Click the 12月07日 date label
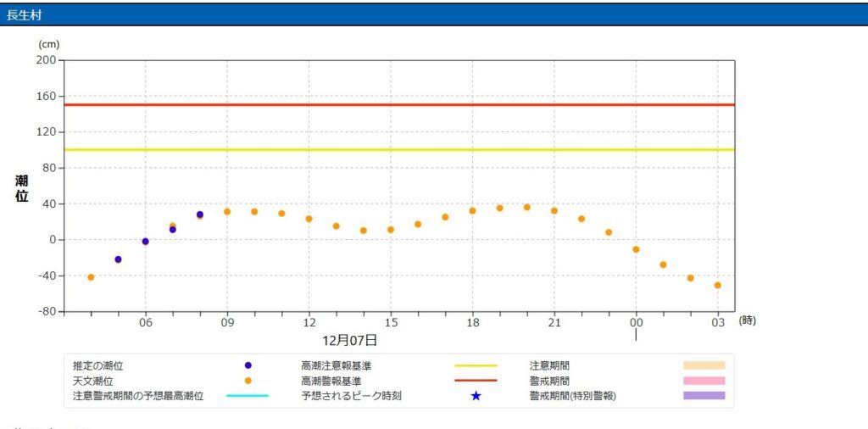 [350, 340]
